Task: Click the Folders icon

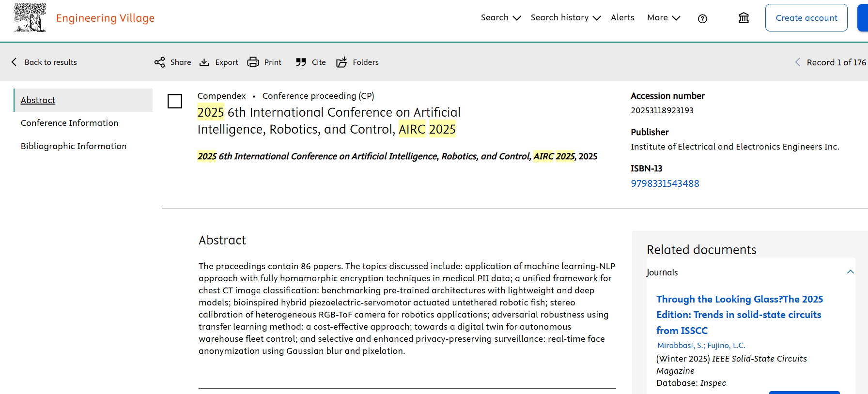Action: [341, 62]
